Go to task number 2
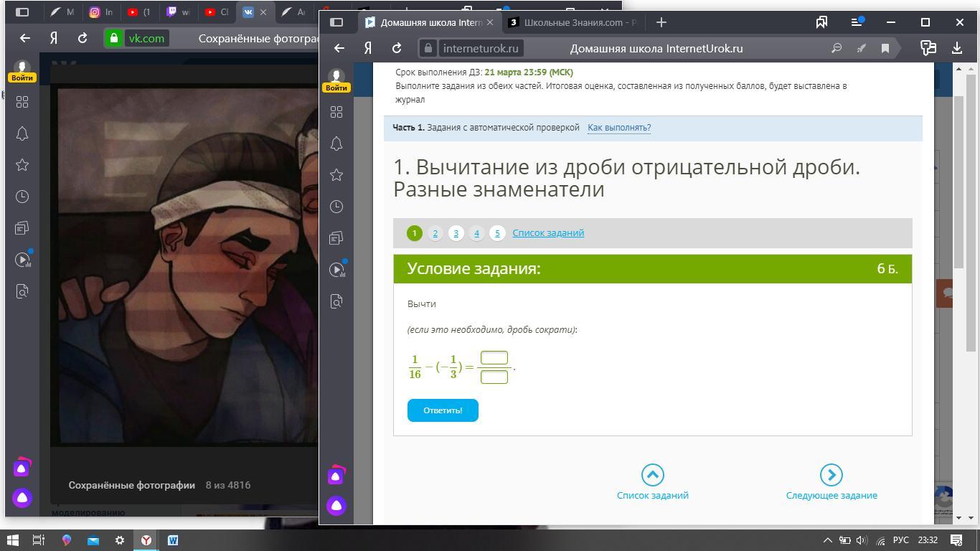This screenshot has width=980, height=551. pos(435,233)
